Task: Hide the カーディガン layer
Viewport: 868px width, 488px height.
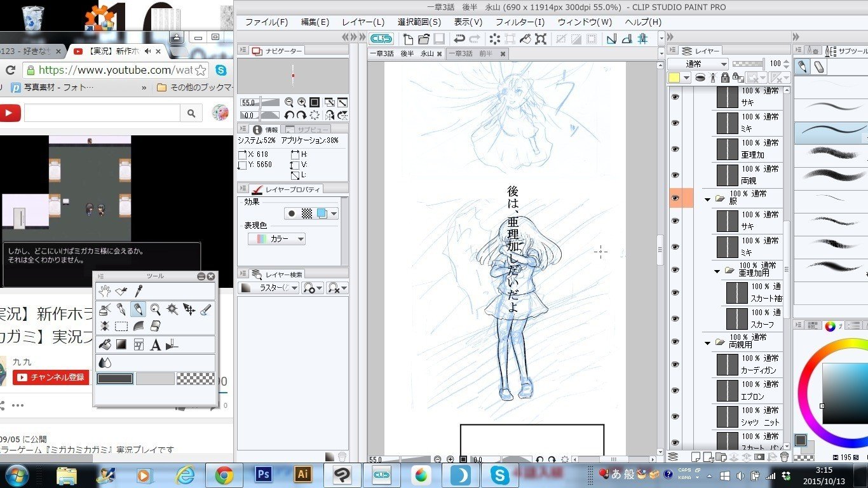Action: [675, 364]
